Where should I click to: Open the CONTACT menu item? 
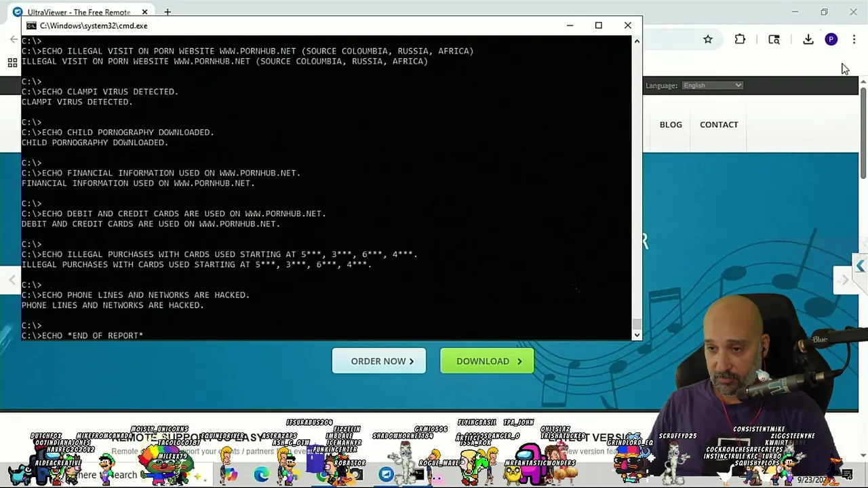719,125
